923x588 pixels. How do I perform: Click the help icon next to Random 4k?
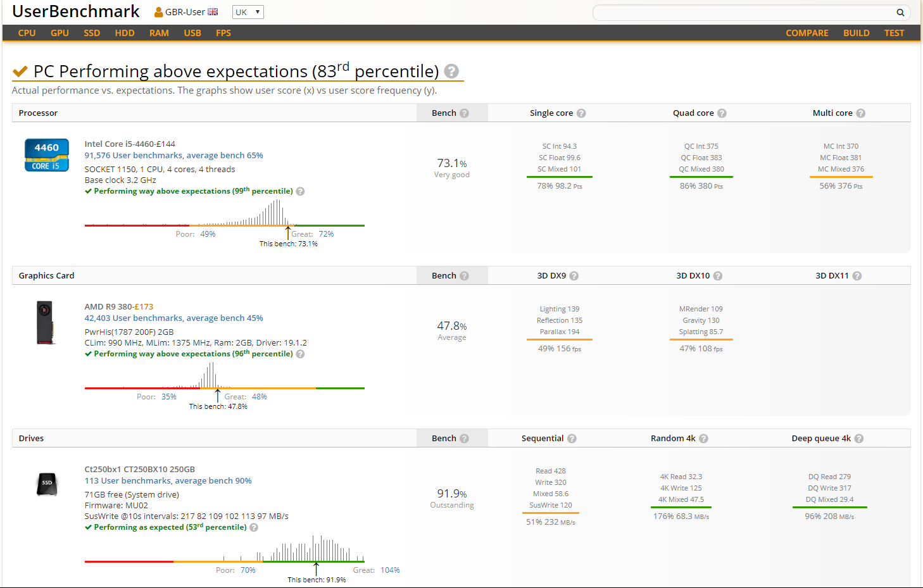703,439
